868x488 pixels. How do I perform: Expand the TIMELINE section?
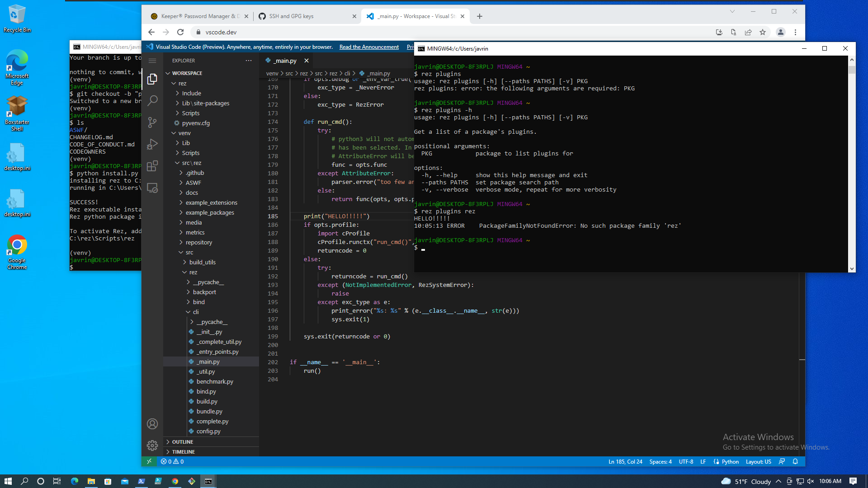(x=184, y=452)
